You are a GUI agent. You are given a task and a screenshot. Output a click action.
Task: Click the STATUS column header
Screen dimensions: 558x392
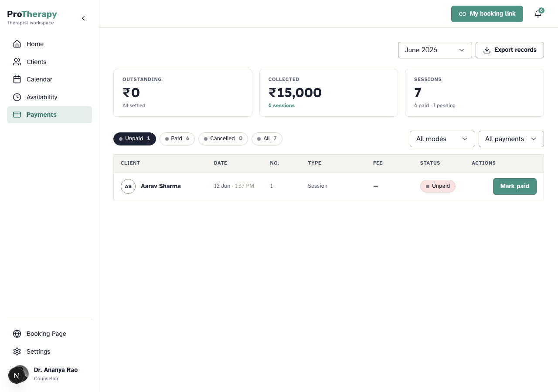(430, 163)
